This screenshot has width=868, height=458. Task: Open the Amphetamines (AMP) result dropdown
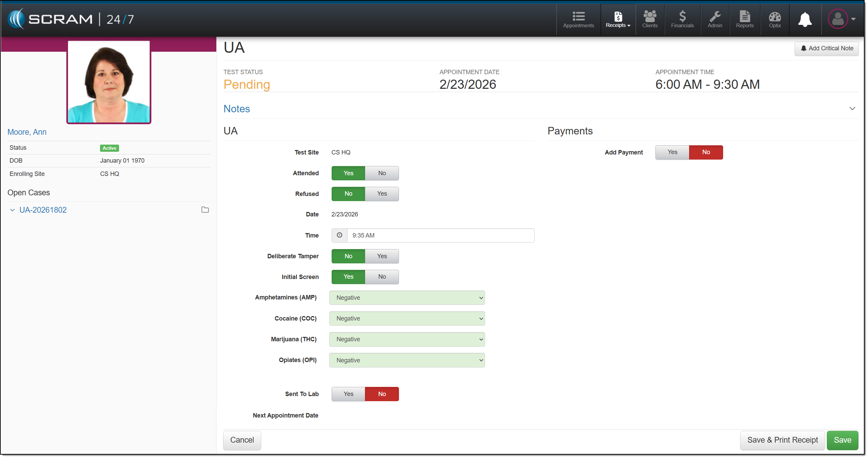407,298
